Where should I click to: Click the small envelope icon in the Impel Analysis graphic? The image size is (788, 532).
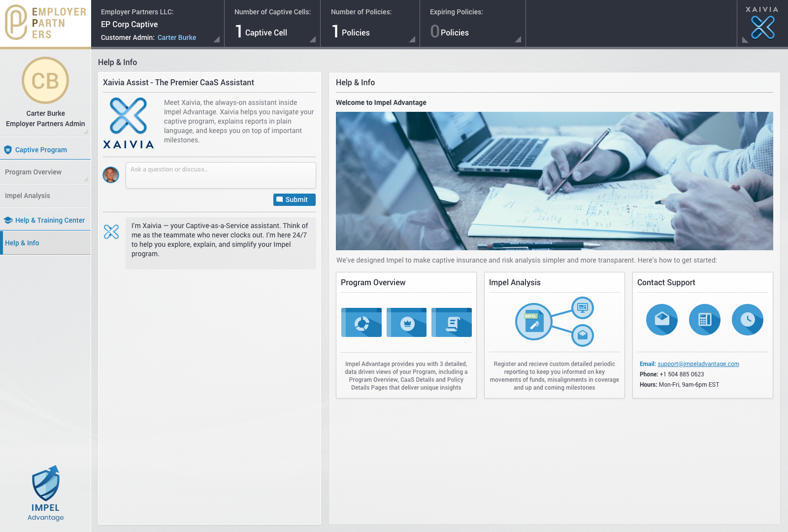click(x=583, y=335)
